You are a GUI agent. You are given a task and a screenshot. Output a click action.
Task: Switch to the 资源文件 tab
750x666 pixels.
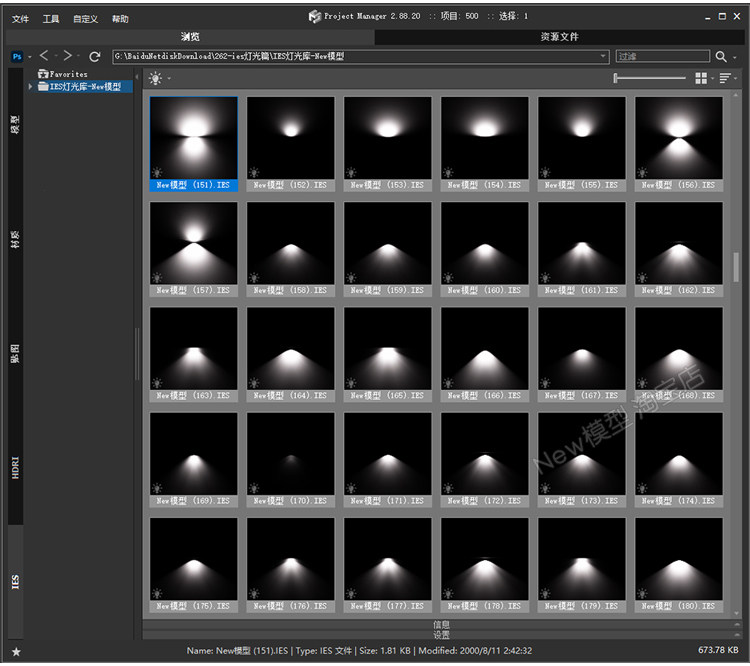pos(559,37)
